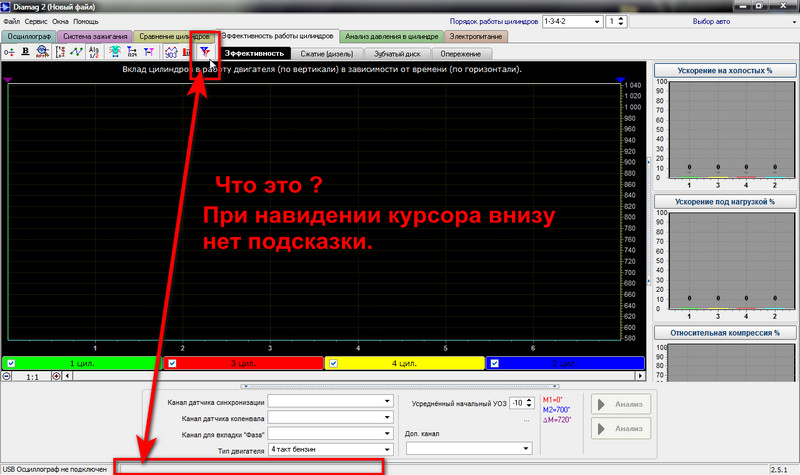
Task: Select the Зубчатый диск sub-tab
Action: [397, 54]
